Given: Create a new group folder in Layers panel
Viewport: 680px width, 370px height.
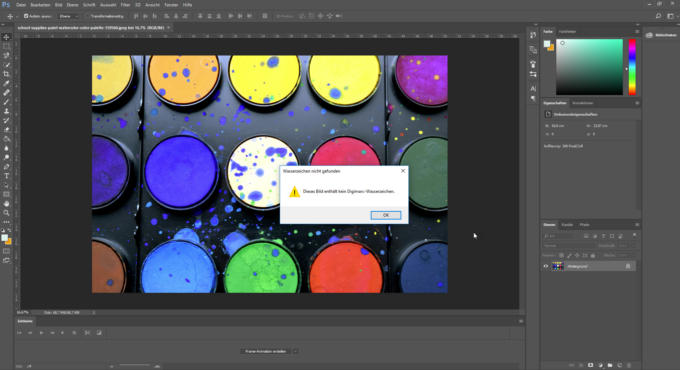Looking at the screenshot, I should tap(610, 365).
